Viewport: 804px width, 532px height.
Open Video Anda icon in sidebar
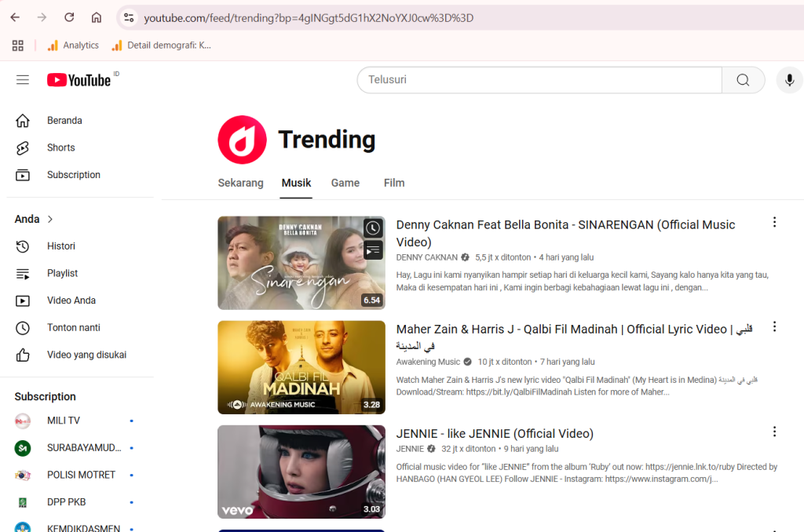(x=23, y=301)
